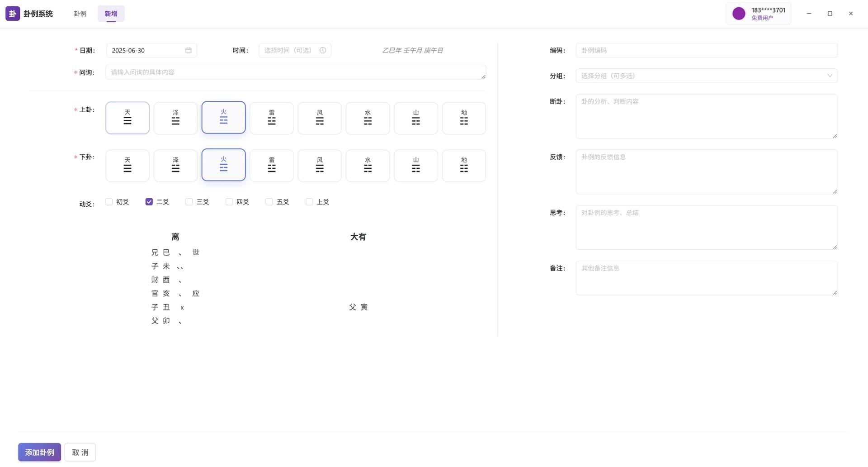Click the 免费用户 account label
The height and width of the screenshot is (467, 868).
click(762, 18)
